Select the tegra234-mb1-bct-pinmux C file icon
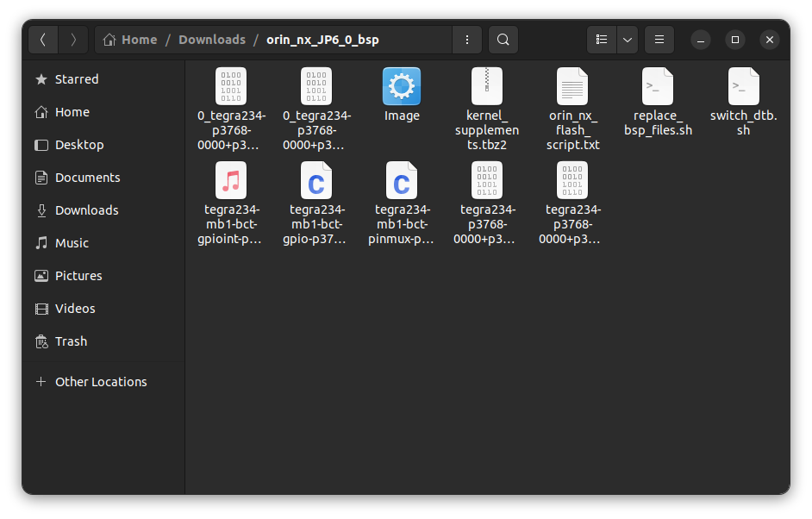812x519 pixels. click(402, 180)
